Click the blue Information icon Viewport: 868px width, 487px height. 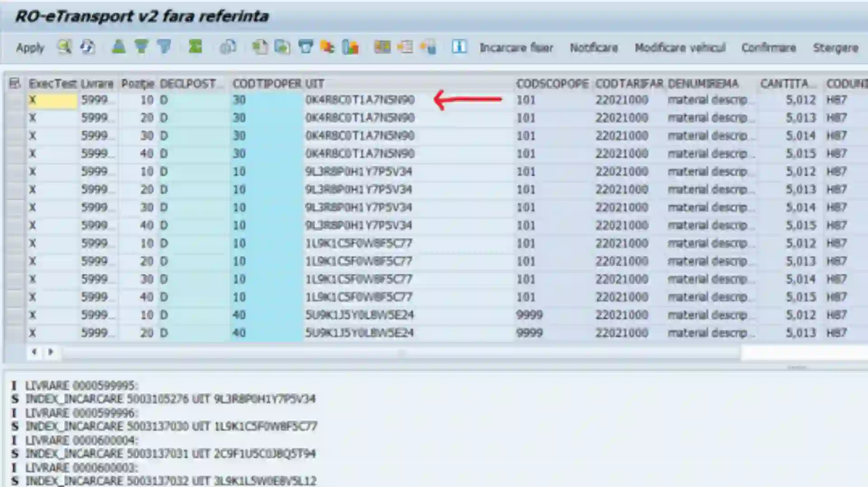(459, 47)
